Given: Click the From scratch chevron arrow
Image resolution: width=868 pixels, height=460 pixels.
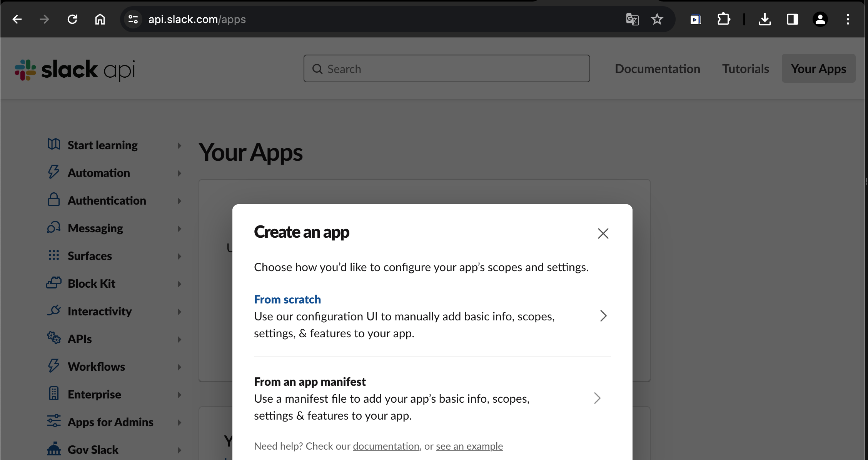Looking at the screenshot, I should (603, 316).
